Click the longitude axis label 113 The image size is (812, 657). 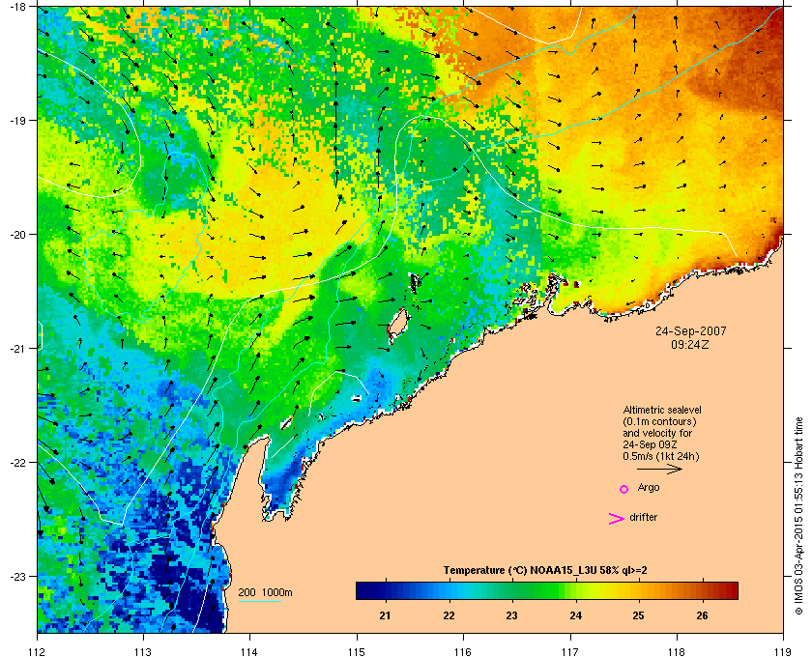143,652
